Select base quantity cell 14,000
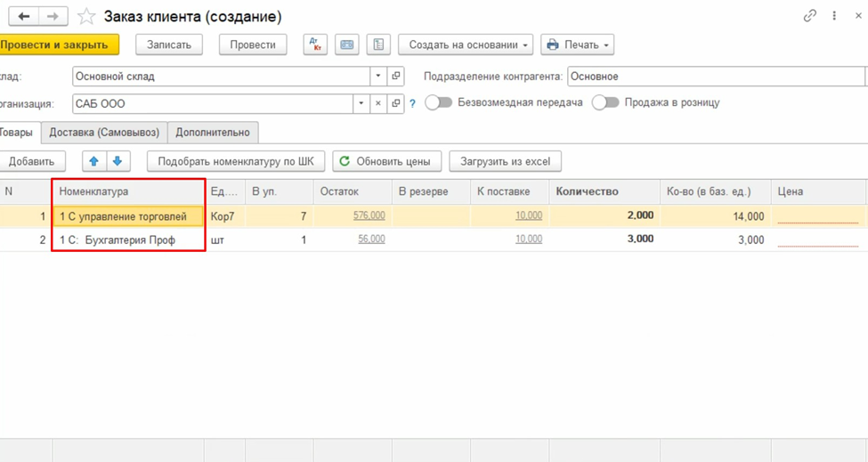This screenshot has height=462, width=868. pyautogui.click(x=715, y=216)
